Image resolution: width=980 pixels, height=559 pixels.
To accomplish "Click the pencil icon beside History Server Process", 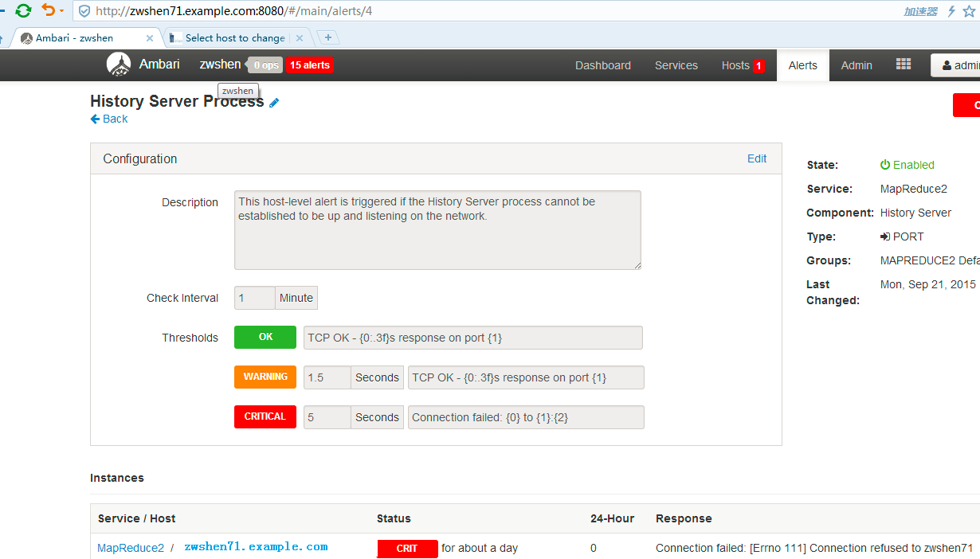I will (274, 103).
